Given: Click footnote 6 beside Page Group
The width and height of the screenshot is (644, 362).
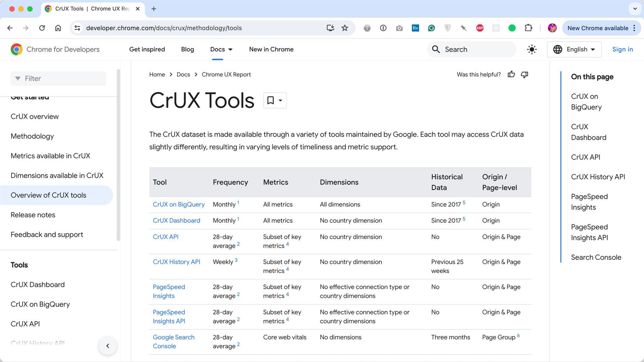Looking at the screenshot, I should (518, 336).
